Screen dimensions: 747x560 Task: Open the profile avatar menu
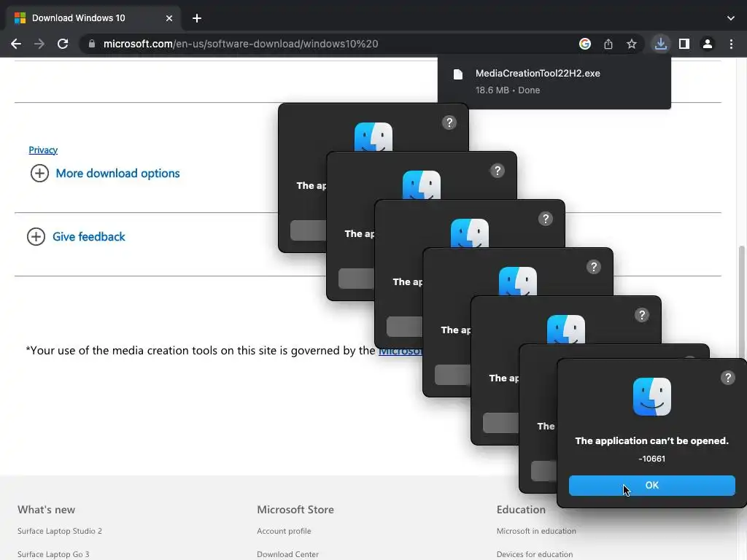tap(708, 44)
